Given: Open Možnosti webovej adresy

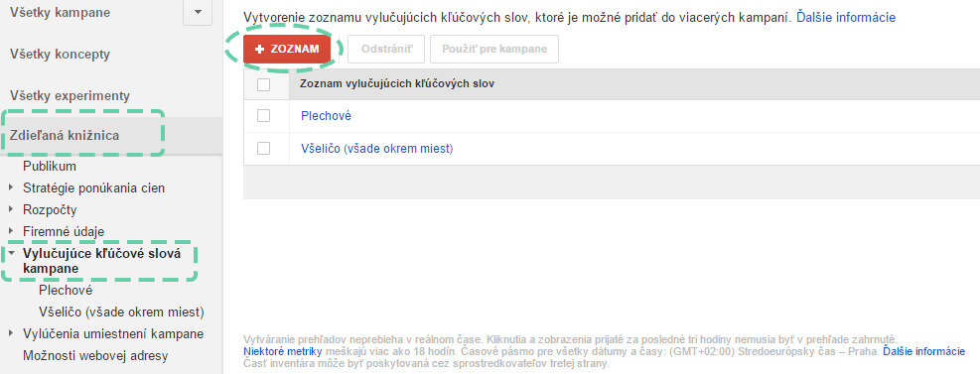Looking at the screenshot, I should (95, 356).
